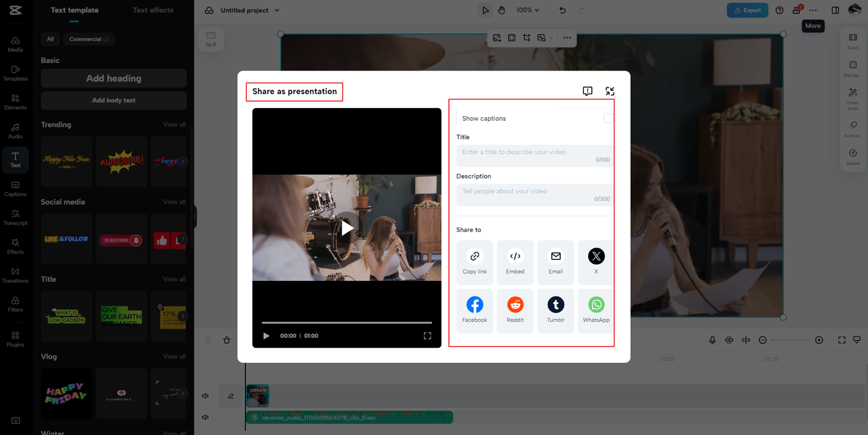This screenshot has height=435, width=868.
Task: Show more Title templates using the arrow
Action: (x=182, y=316)
